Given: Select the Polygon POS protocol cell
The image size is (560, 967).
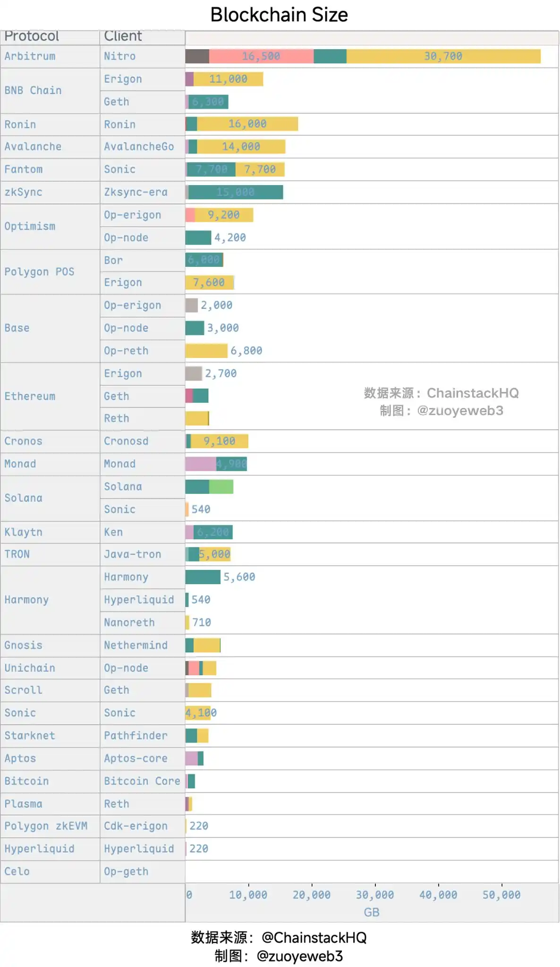Looking at the screenshot, I should pos(39,272).
